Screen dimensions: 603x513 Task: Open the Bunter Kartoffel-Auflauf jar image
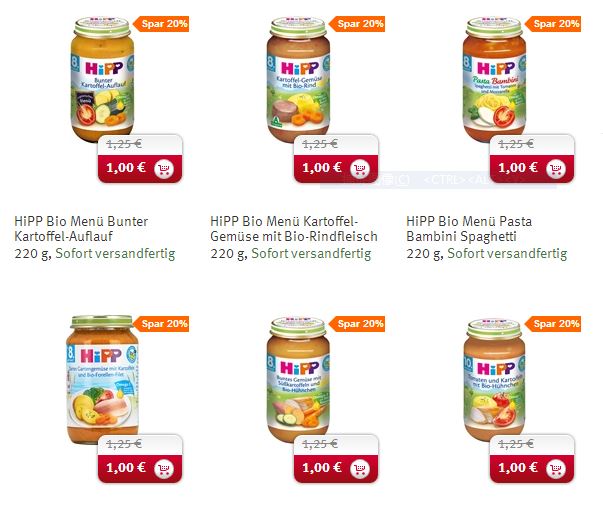coord(102,79)
